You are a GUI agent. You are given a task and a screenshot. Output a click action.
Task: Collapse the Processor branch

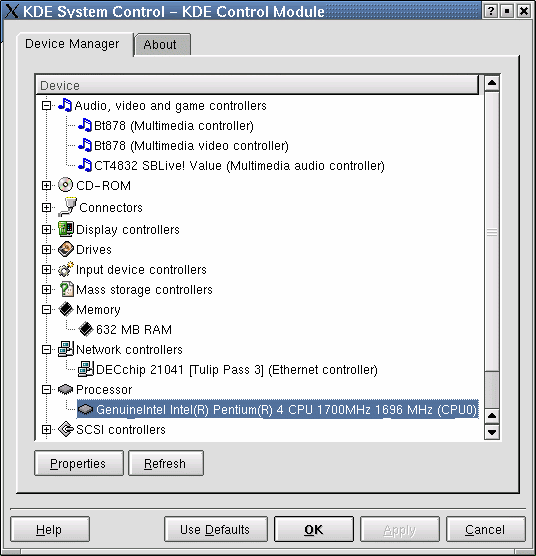coord(46,390)
